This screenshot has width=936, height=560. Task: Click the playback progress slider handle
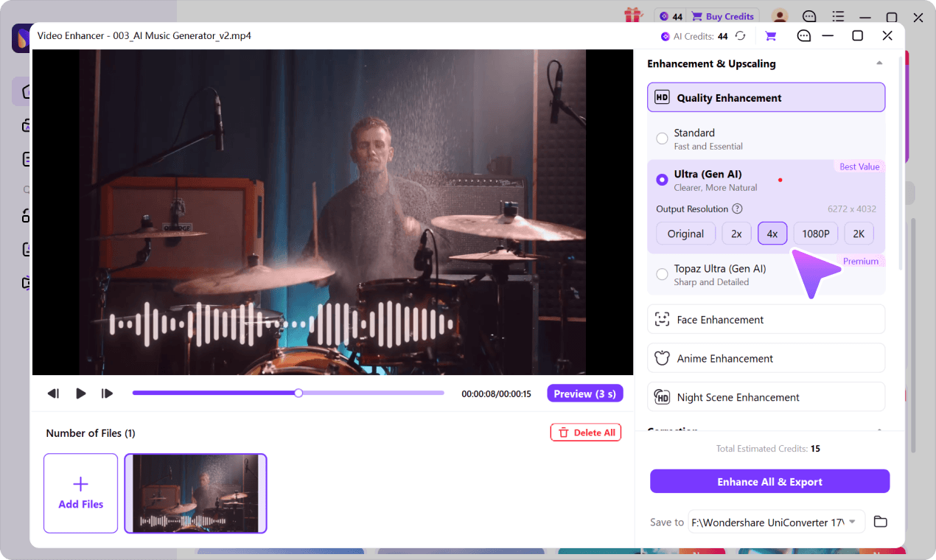pyautogui.click(x=298, y=393)
